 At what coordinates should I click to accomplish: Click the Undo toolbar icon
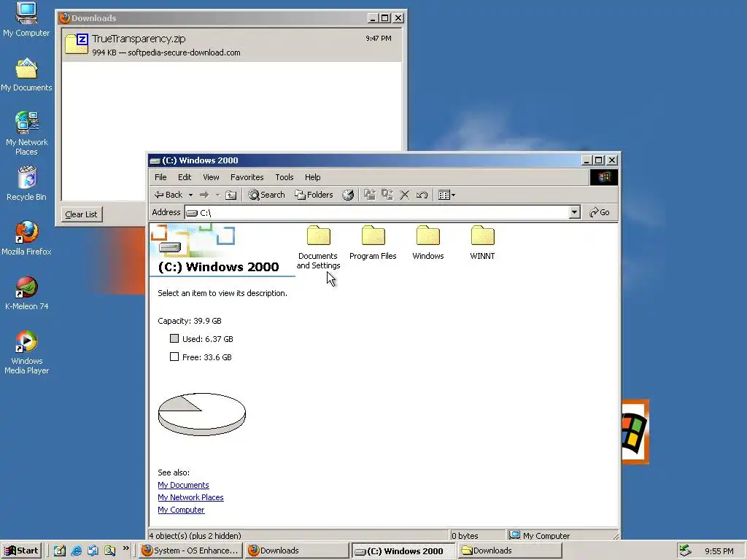tap(422, 195)
